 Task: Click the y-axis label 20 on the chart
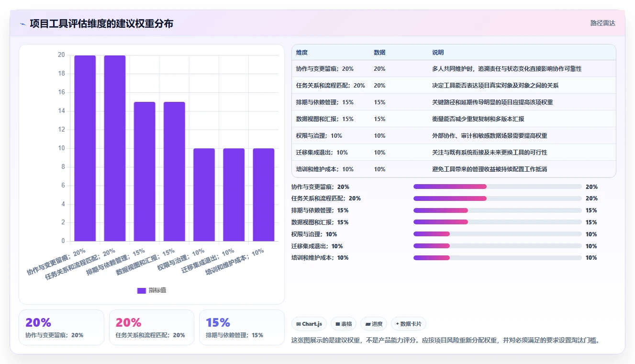(x=61, y=55)
